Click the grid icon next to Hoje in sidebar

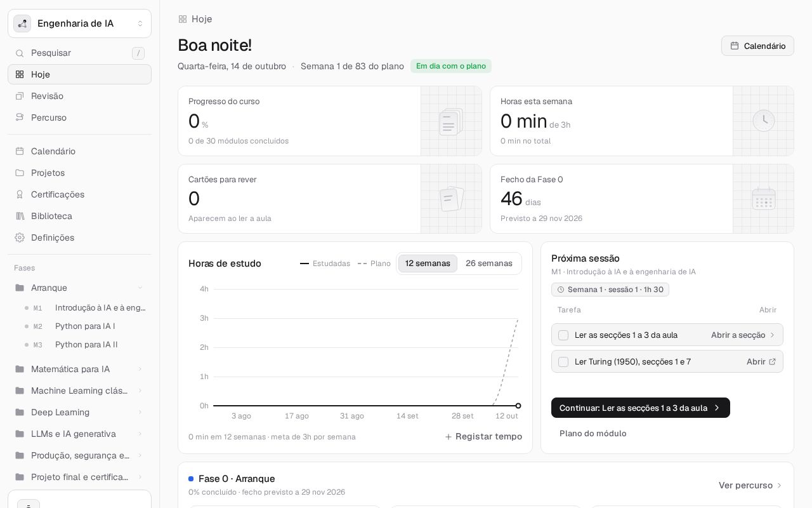pos(20,74)
